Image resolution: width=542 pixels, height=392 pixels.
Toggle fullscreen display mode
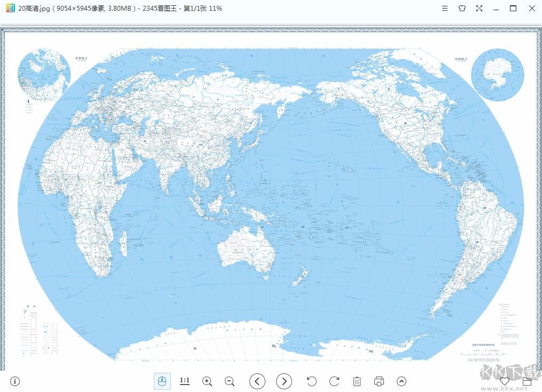479,9
